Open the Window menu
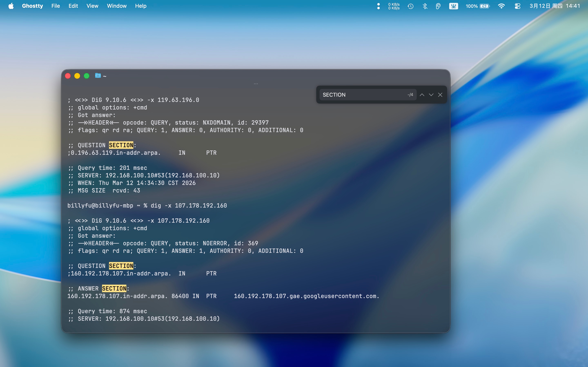The width and height of the screenshot is (588, 367). (x=117, y=6)
